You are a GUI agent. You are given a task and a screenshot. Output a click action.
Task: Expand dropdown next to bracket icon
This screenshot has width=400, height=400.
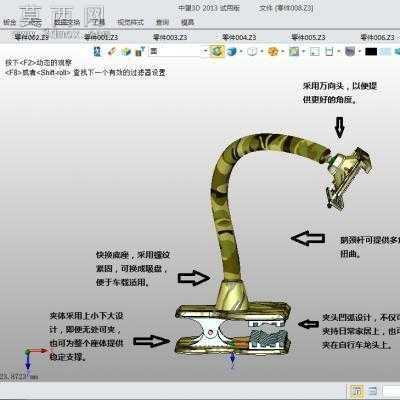click(x=339, y=52)
